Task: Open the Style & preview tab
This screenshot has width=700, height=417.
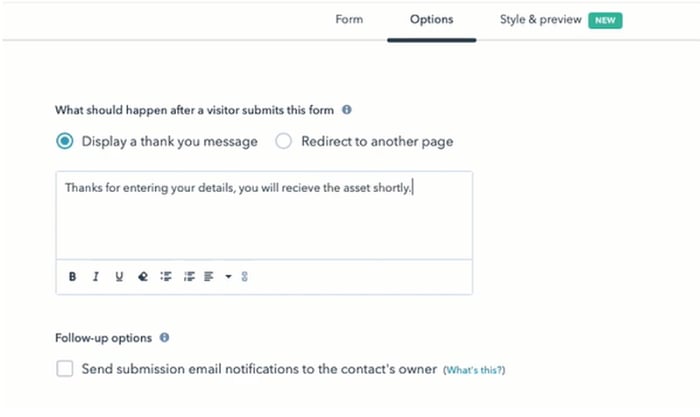Action: 541,19
